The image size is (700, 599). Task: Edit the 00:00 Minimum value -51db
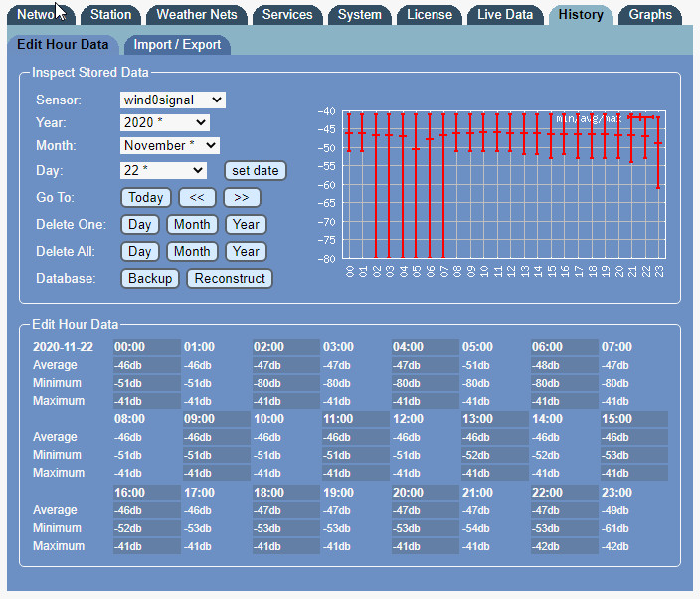point(147,383)
